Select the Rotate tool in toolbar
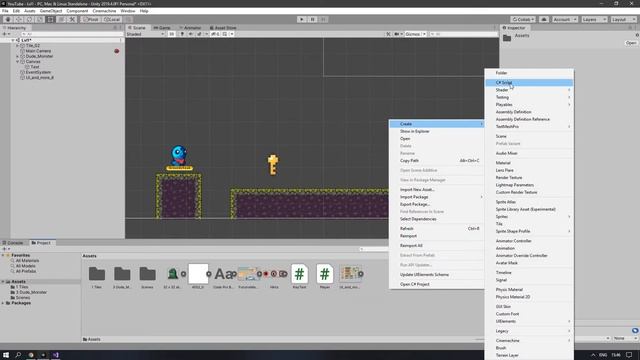This screenshot has width=640, height=360. pyautogui.click(x=29, y=19)
